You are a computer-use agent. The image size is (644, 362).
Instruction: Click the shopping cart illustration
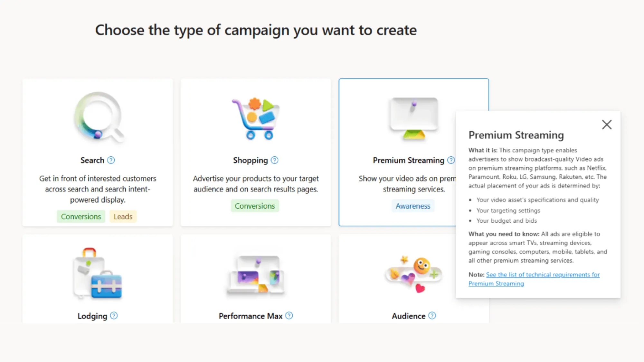point(256,118)
